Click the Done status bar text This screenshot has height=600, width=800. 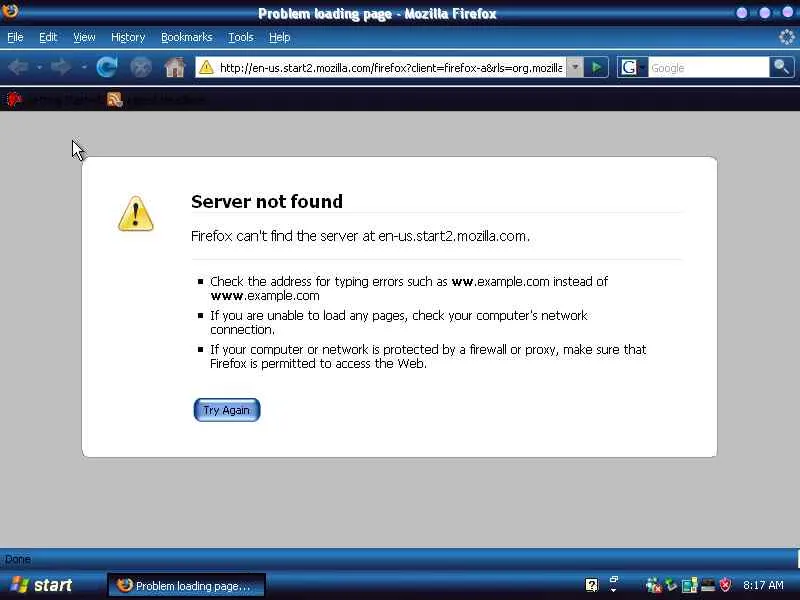pyautogui.click(x=18, y=559)
